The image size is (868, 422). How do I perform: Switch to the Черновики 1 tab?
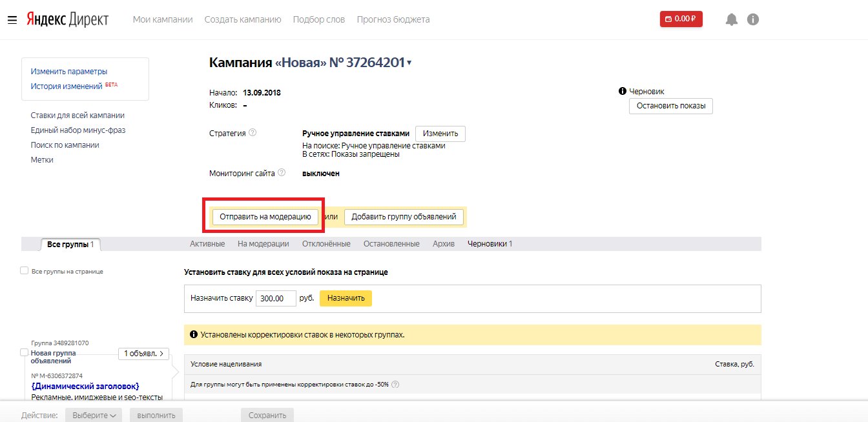(x=490, y=244)
